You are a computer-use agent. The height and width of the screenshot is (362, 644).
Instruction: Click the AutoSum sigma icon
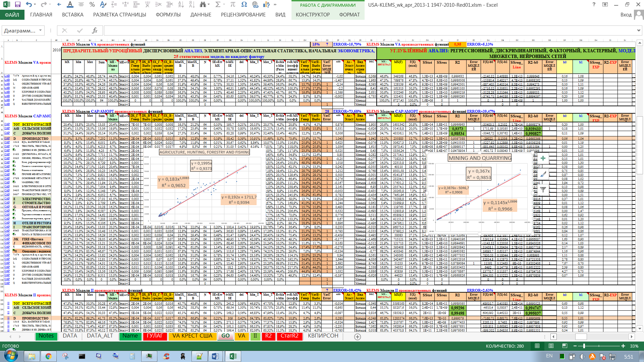(x=218, y=4)
